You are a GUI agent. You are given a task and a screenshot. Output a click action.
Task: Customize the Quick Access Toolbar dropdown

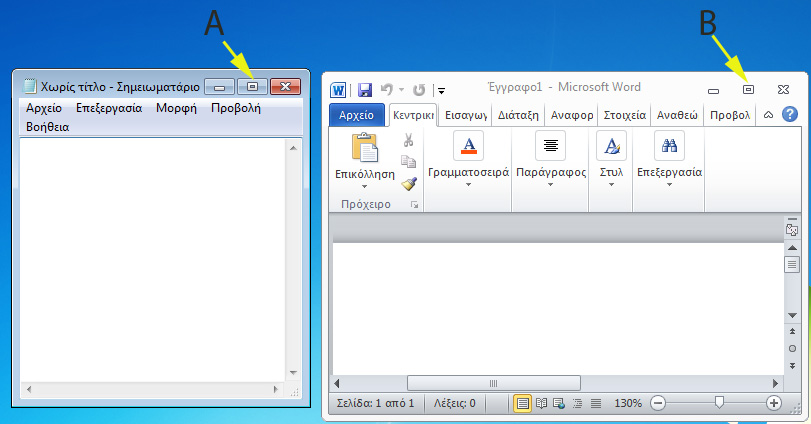click(441, 91)
